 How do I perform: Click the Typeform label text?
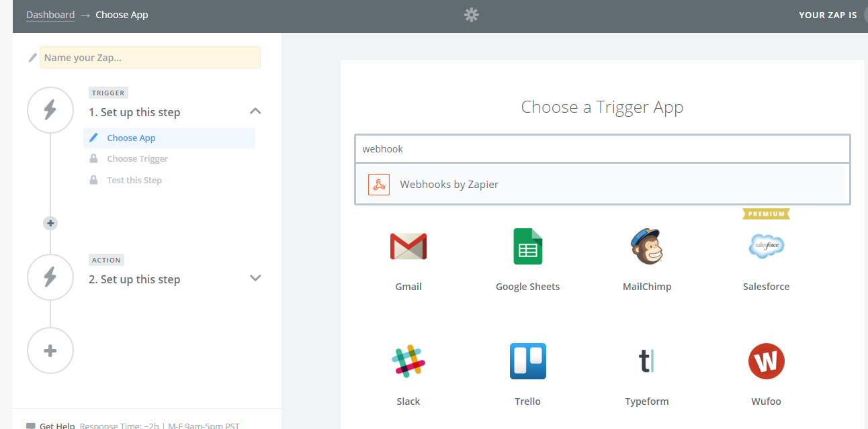(x=647, y=401)
